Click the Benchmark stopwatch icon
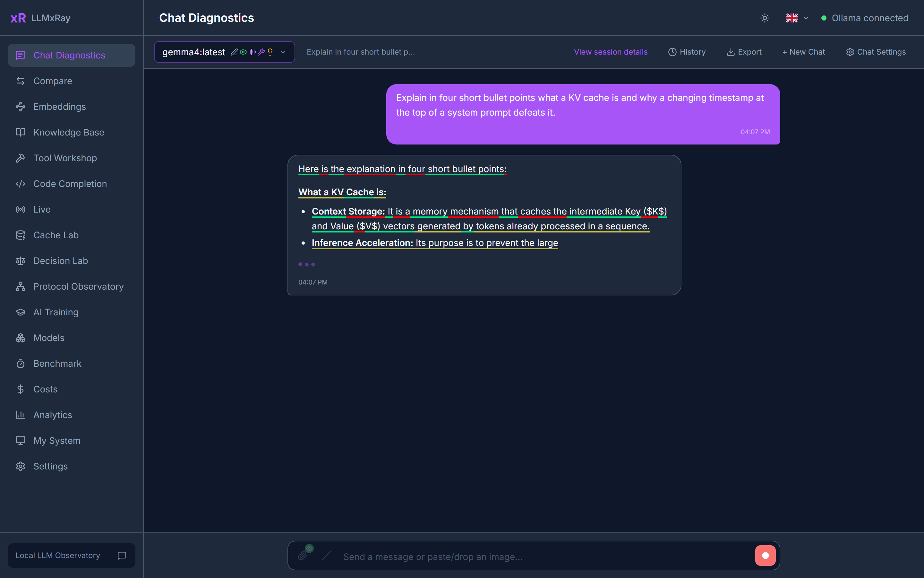This screenshot has width=924, height=578. (x=21, y=363)
